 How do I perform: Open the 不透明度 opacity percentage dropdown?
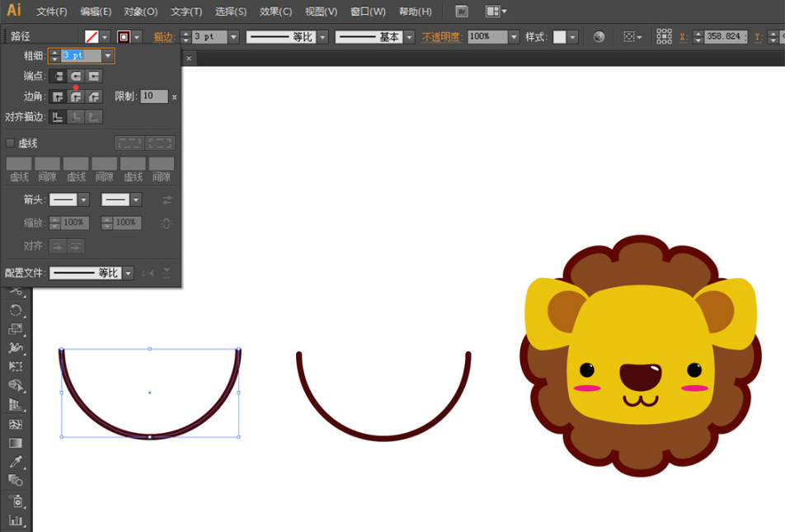514,37
